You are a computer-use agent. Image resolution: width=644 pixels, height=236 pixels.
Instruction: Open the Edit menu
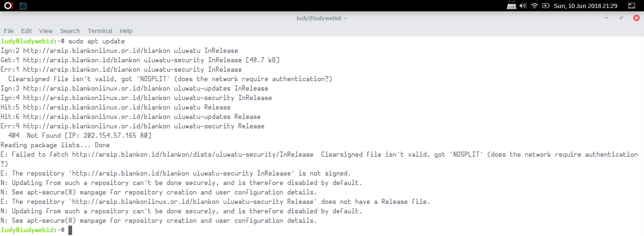[x=26, y=31]
